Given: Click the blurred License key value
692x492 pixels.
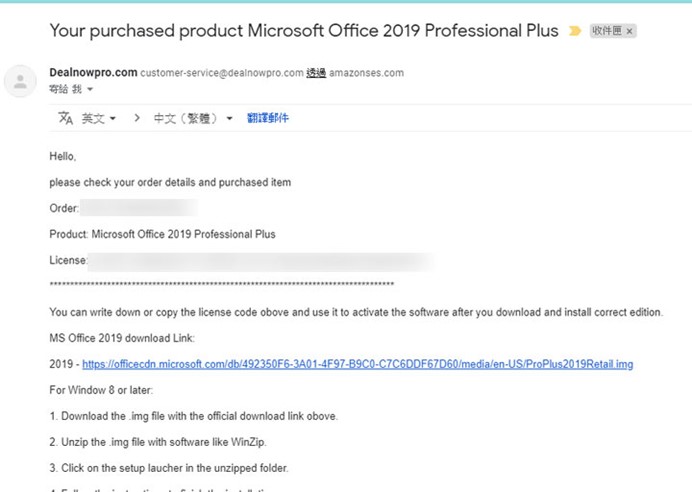Looking at the screenshot, I should pos(260,261).
